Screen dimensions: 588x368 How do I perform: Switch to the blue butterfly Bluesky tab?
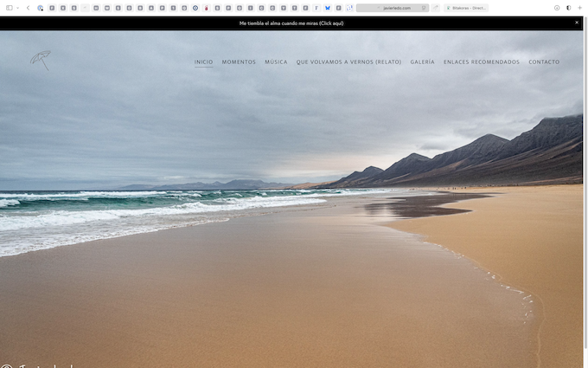[328, 8]
